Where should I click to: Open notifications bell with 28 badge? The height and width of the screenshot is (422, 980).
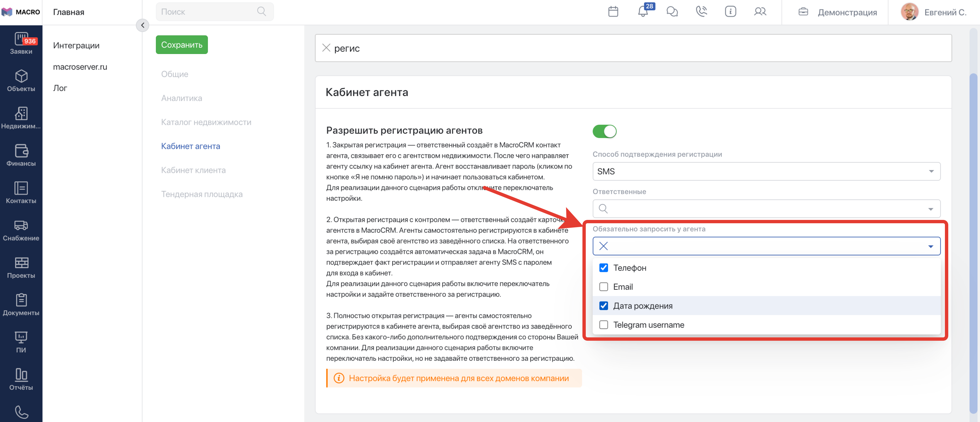643,12
